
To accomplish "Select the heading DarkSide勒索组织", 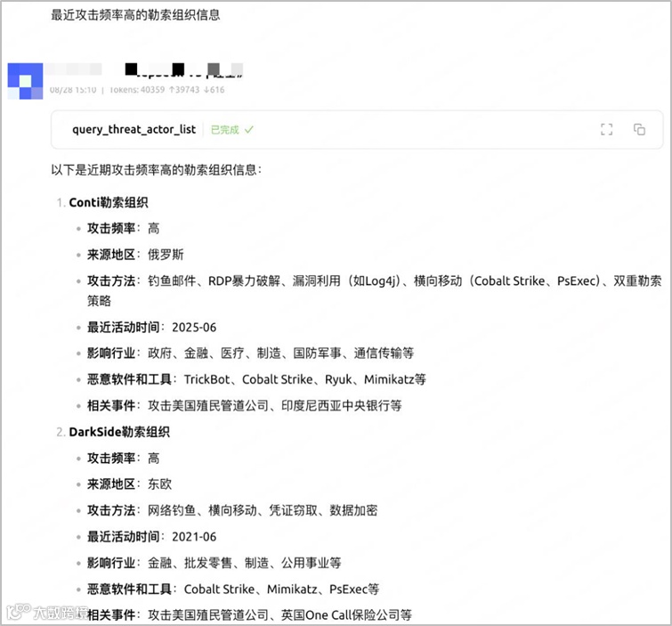I will pos(119,432).
